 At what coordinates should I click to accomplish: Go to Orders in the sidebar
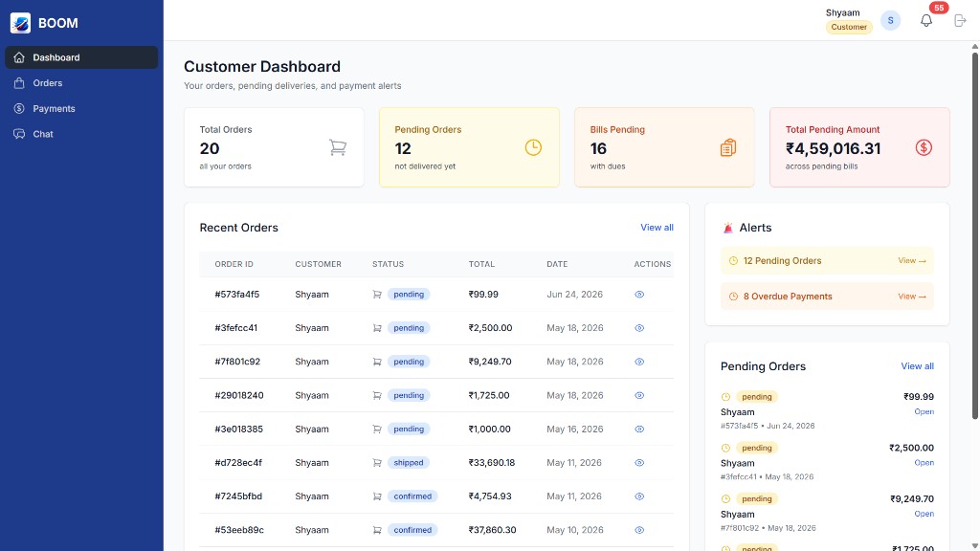click(81, 83)
